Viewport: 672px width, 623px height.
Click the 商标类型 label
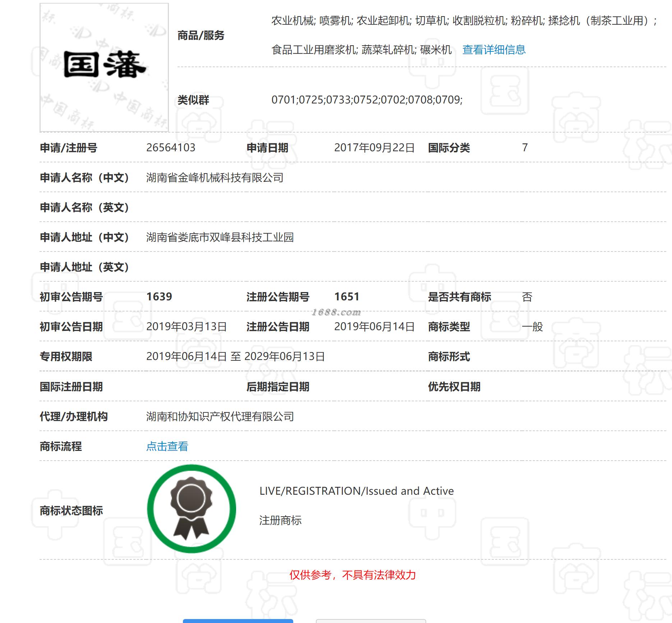[449, 327]
